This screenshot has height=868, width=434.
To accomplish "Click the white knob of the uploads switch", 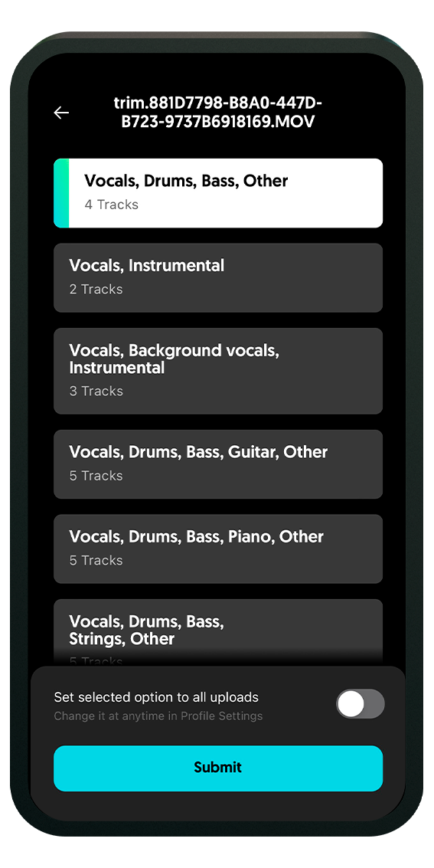I will click(x=351, y=704).
